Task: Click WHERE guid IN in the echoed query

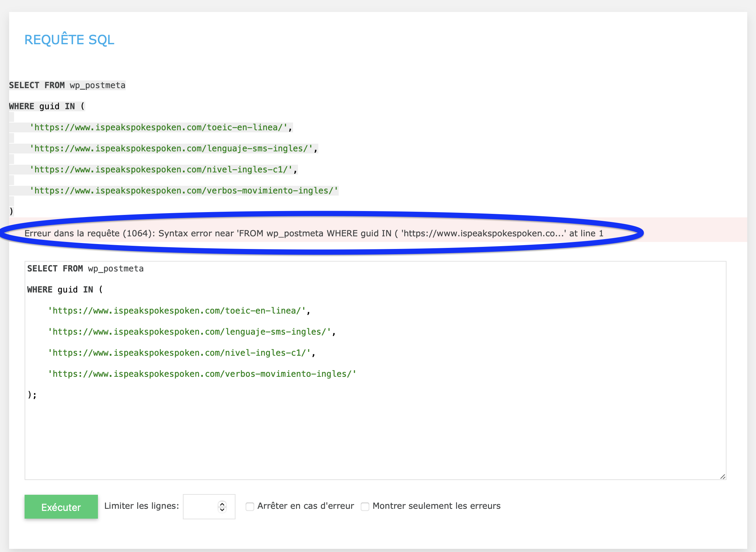Action: [x=47, y=106]
